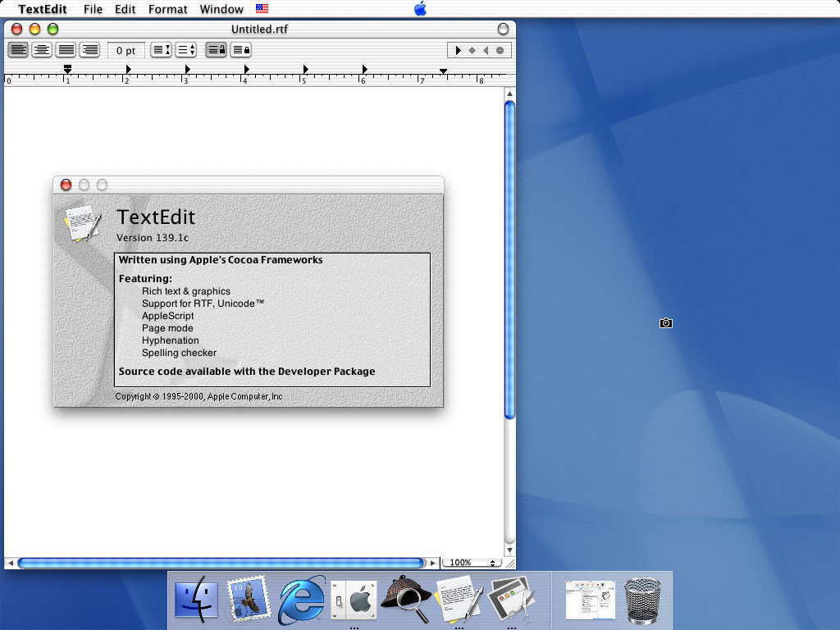This screenshot has height=630, width=840.
Task: Open the 100% zoom pop-up menu
Action: click(x=472, y=563)
